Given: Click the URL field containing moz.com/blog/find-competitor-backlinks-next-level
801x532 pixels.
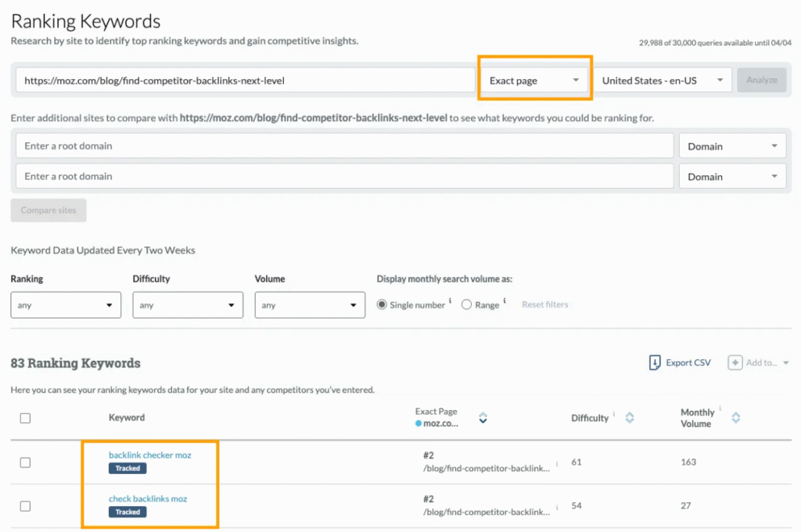Looking at the screenshot, I should [246, 81].
